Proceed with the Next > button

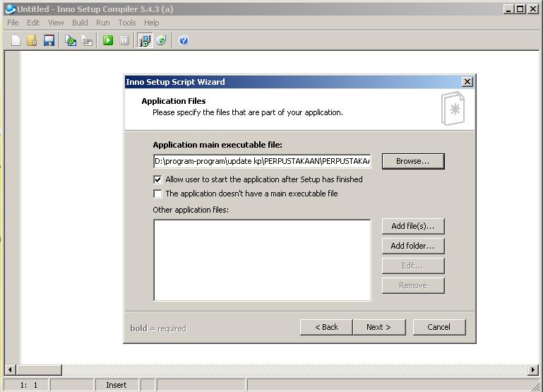pyautogui.click(x=379, y=327)
